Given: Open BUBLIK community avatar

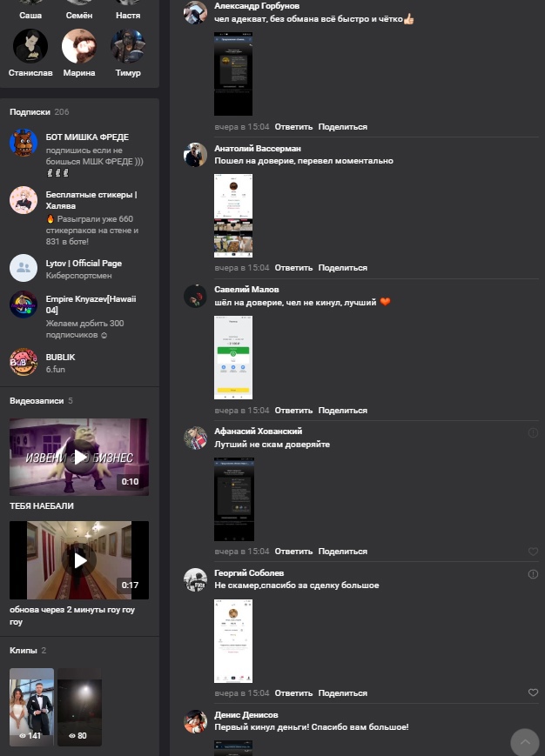Looking at the screenshot, I should [x=24, y=362].
